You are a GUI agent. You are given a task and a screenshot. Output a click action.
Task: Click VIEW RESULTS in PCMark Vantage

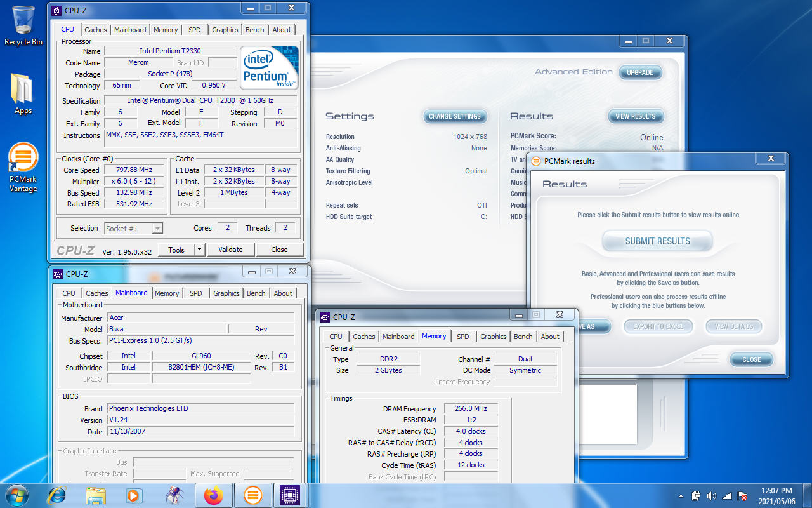(636, 116)
